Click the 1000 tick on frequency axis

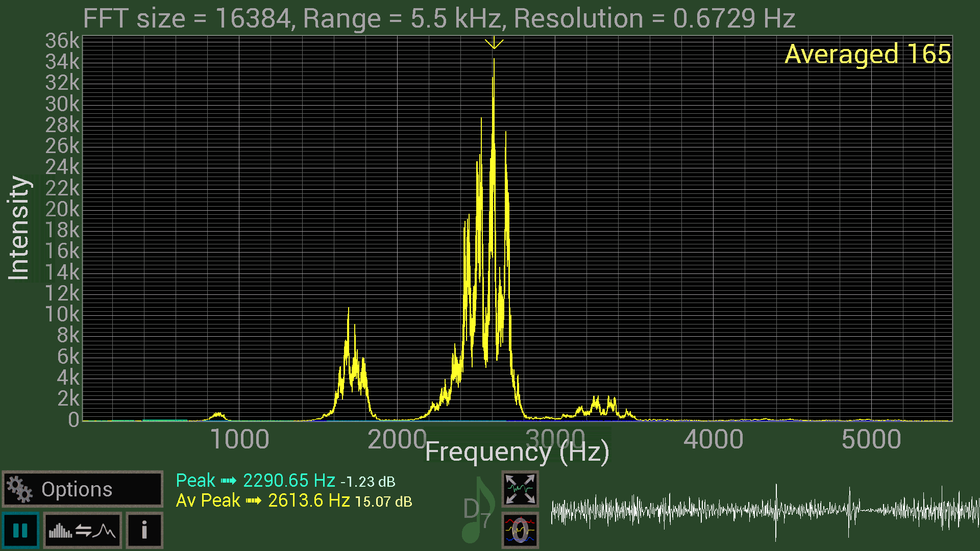tap(239, 440)
